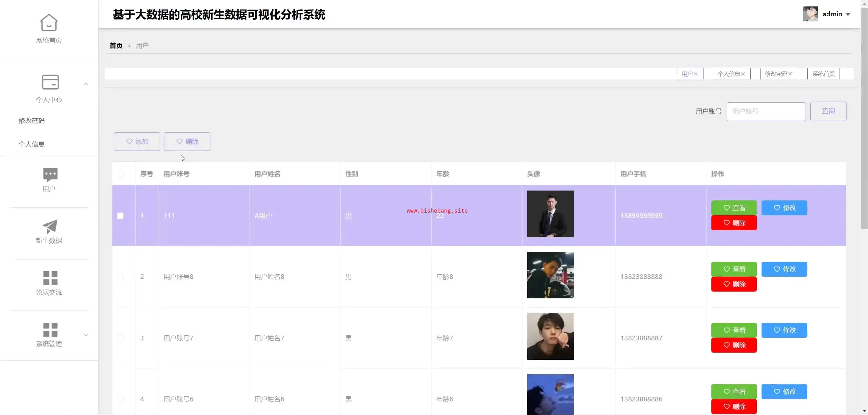
Task: Close the 个人信息 tab with X
Action: click(x=743, y=74)
